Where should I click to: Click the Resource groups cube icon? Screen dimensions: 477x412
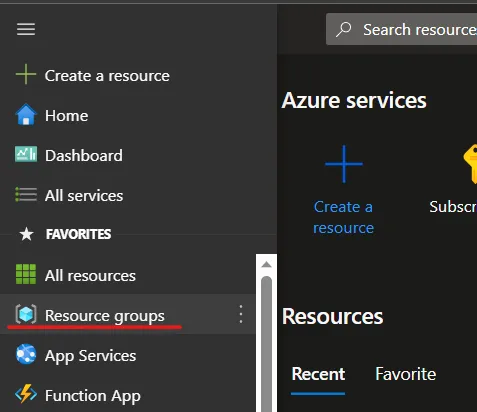coord(26,314)
